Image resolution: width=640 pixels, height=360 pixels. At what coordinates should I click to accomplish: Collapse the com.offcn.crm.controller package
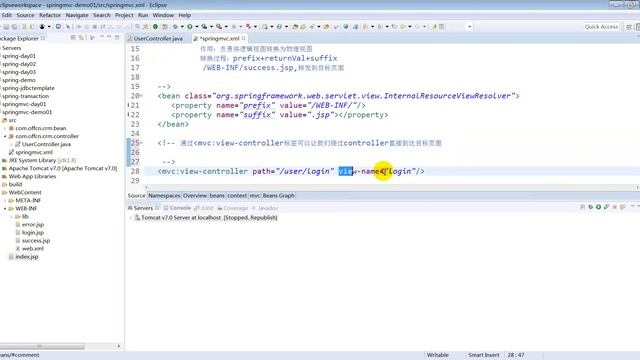coord(5,136)
